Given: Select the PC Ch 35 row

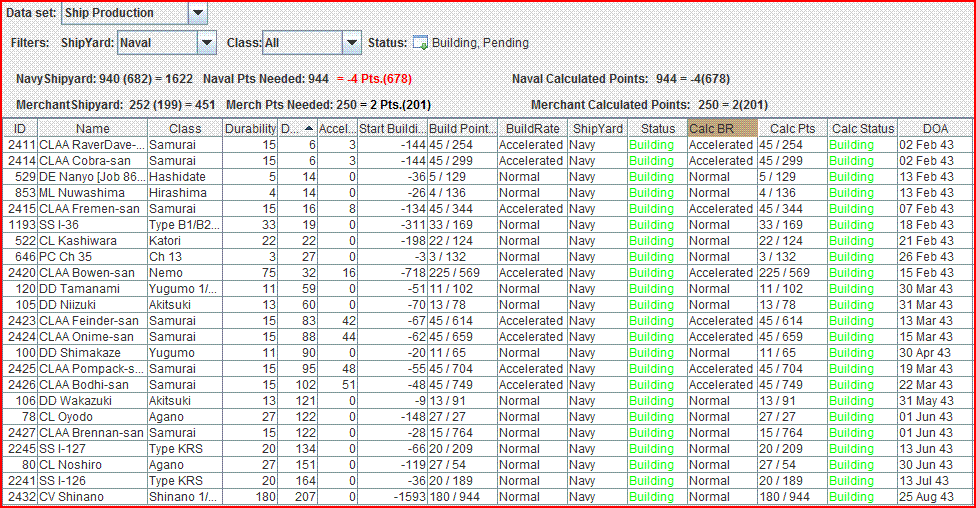Looking at the screenshot, I should 488,257.
